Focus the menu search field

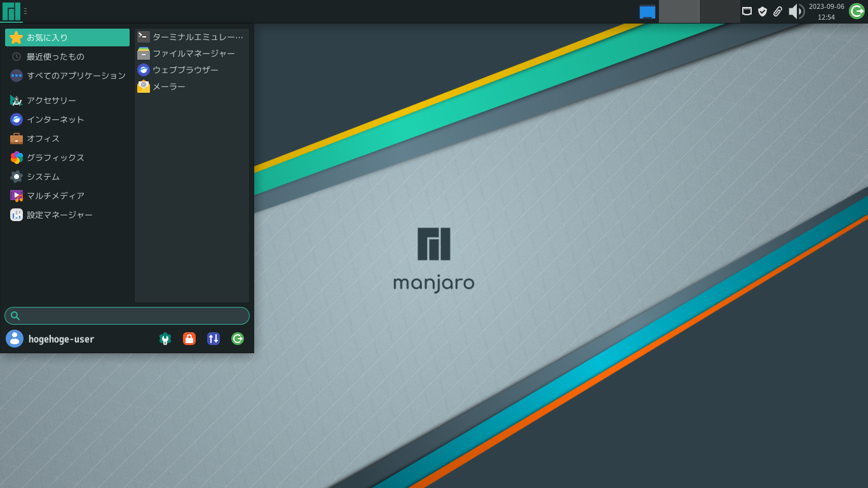127,316
